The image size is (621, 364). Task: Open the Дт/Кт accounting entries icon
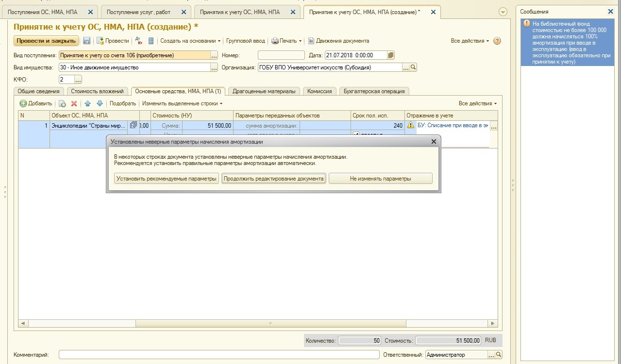tap(138, 41)
